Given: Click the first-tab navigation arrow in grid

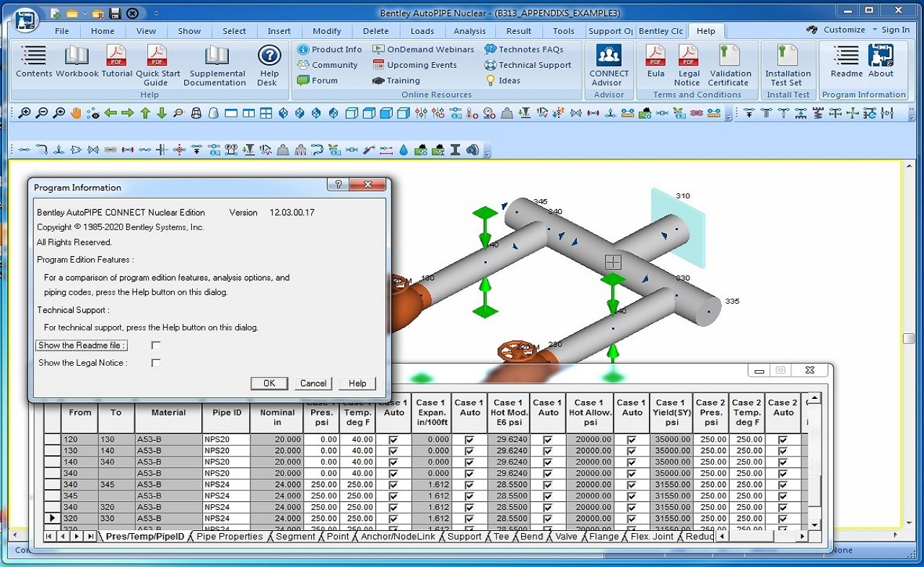Looking at the screenshot, I should coord(49,536).
